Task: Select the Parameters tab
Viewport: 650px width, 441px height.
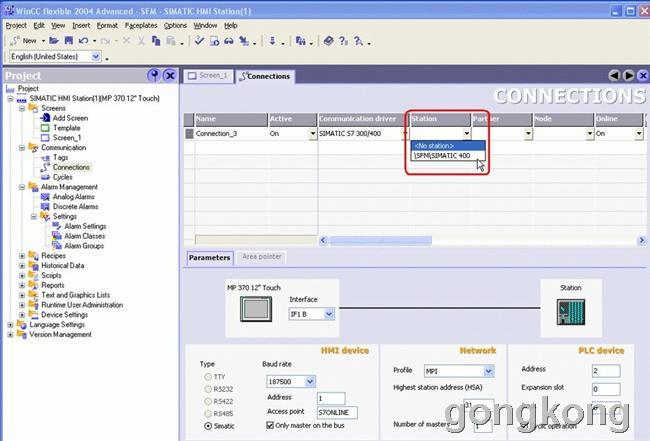Action: (x=209, y=258)
